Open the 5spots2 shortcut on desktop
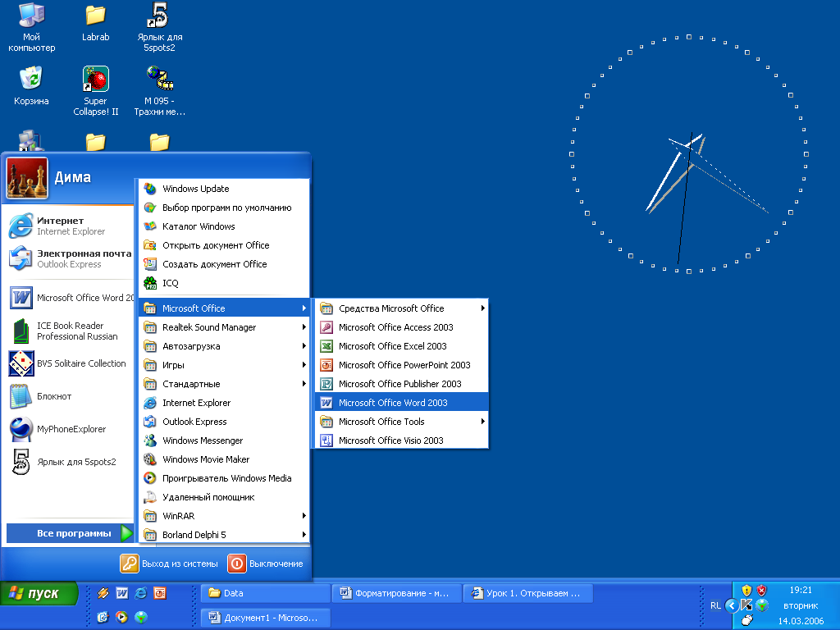840x630 pixels. (x=159, y=27)
